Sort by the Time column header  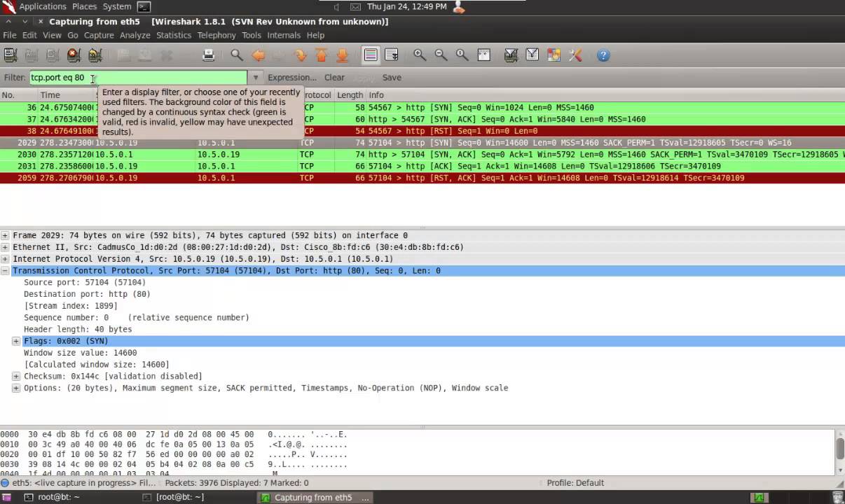coord(66,95)
